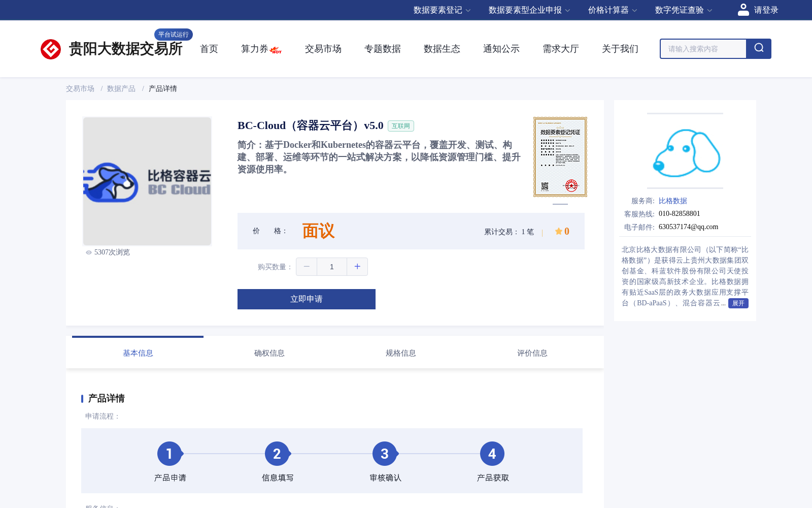
Task: Open 专题数据 navigation menu
Action: (x=383, y=49)
